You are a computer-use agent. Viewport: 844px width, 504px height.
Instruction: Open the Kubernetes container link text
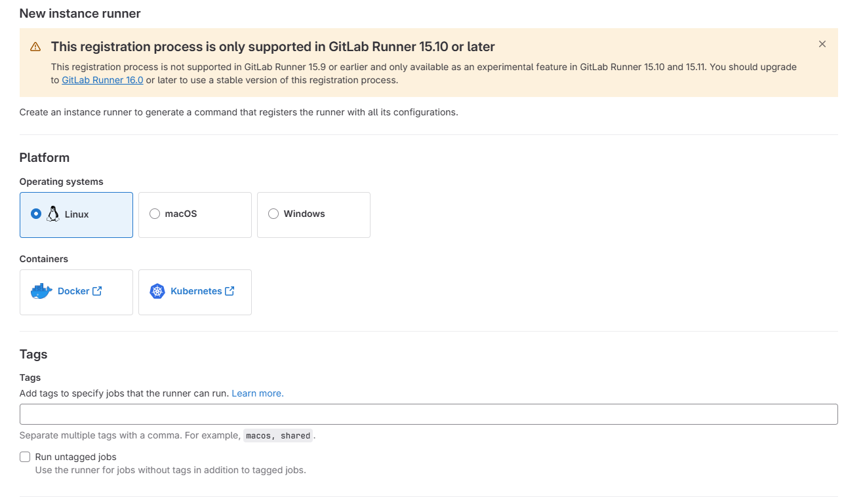point(196,291)
